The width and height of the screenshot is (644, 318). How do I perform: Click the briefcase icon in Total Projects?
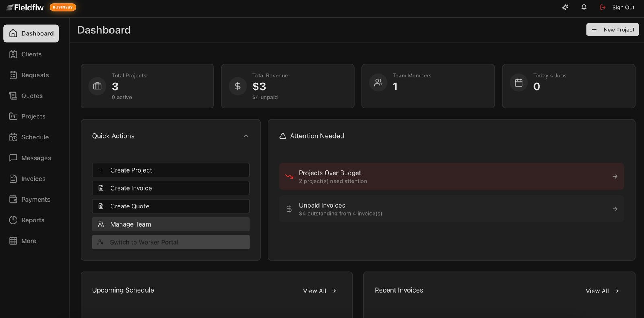pyautogui.click(x=97, y=86)
